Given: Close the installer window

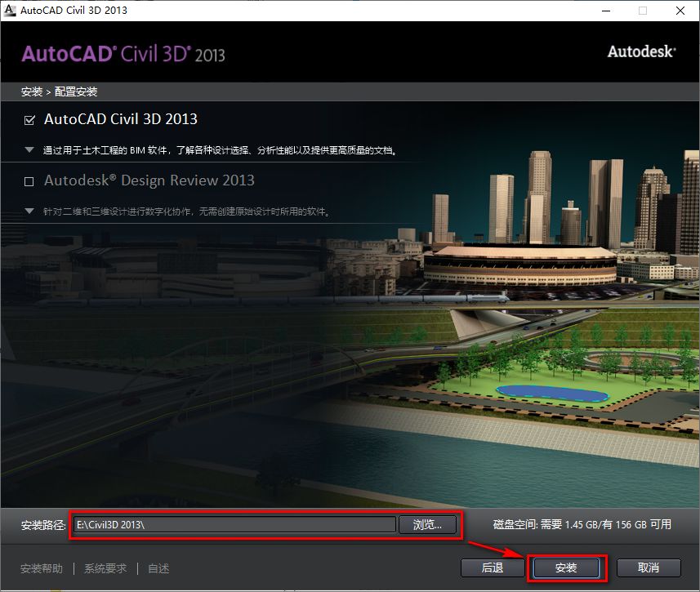Looking at the screenshot, I should [x=680, y=11].
